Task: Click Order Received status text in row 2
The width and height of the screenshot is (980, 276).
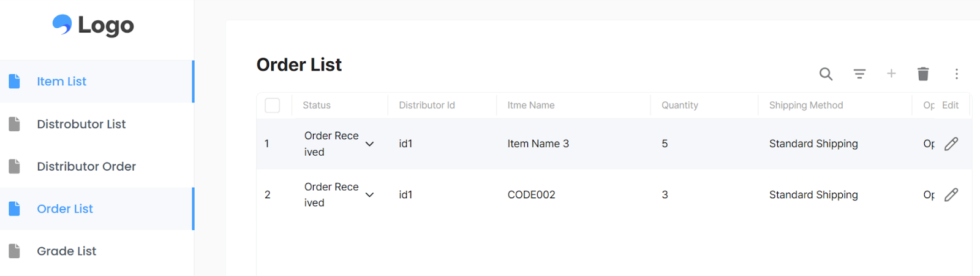Action: click(331, 194)
